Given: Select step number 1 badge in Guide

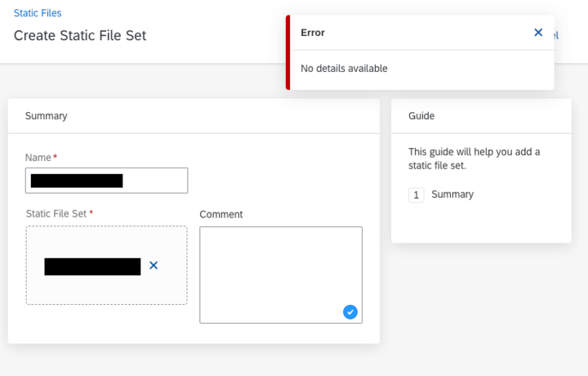Looking at the screenshot, I should click(x=416, y=195).
